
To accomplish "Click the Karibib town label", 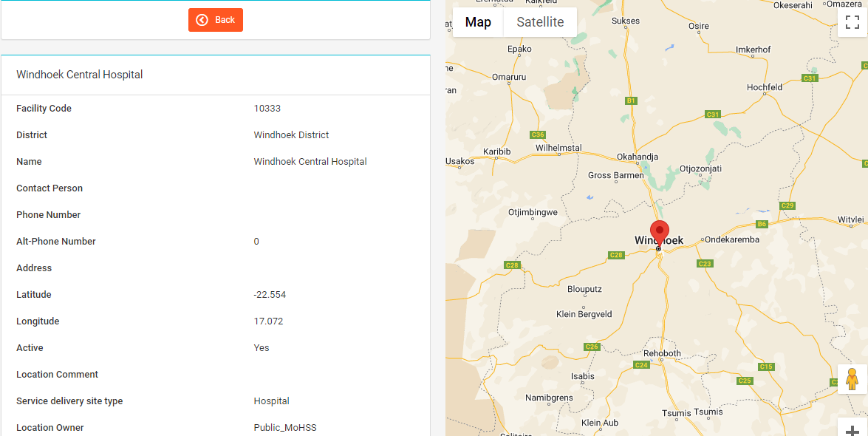I will 496,151.
